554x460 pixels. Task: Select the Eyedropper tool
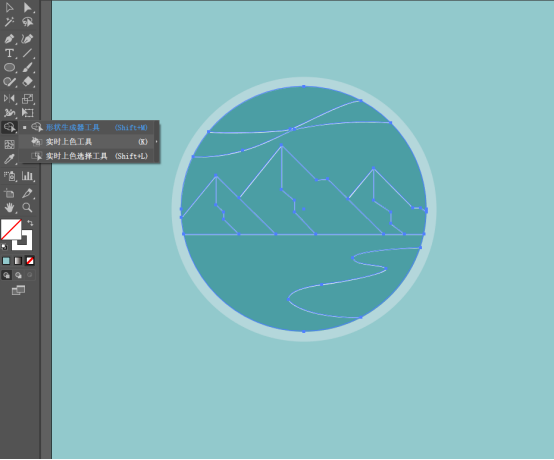point(9,159)
